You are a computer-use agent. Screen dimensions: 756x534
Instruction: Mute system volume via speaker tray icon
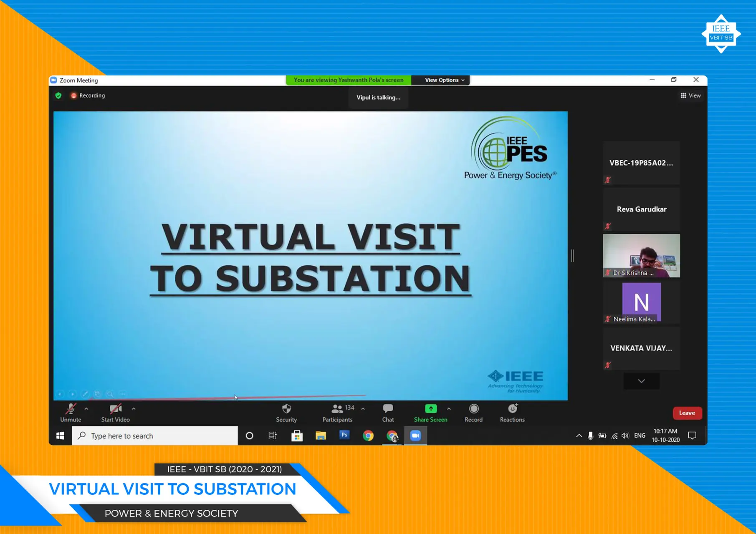(x=625, y=436)
